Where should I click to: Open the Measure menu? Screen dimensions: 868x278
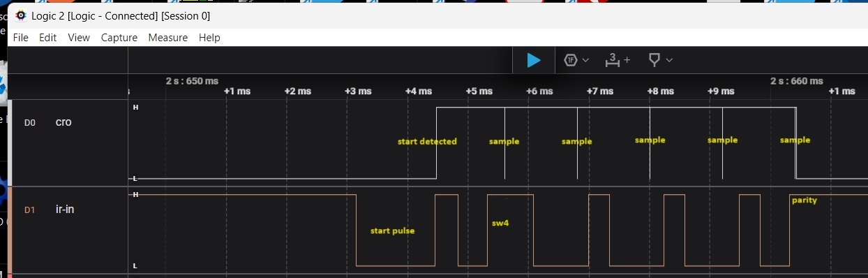167,38
